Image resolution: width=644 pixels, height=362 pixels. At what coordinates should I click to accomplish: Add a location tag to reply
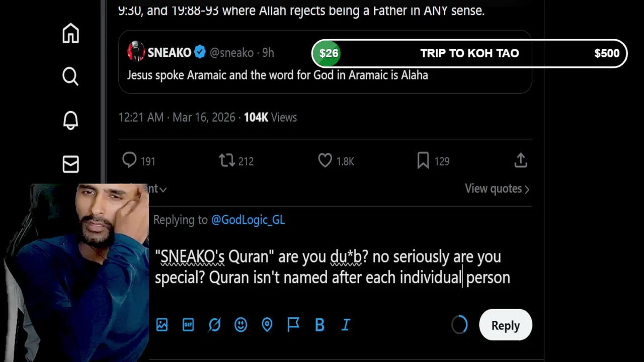[x=267, y=325]
